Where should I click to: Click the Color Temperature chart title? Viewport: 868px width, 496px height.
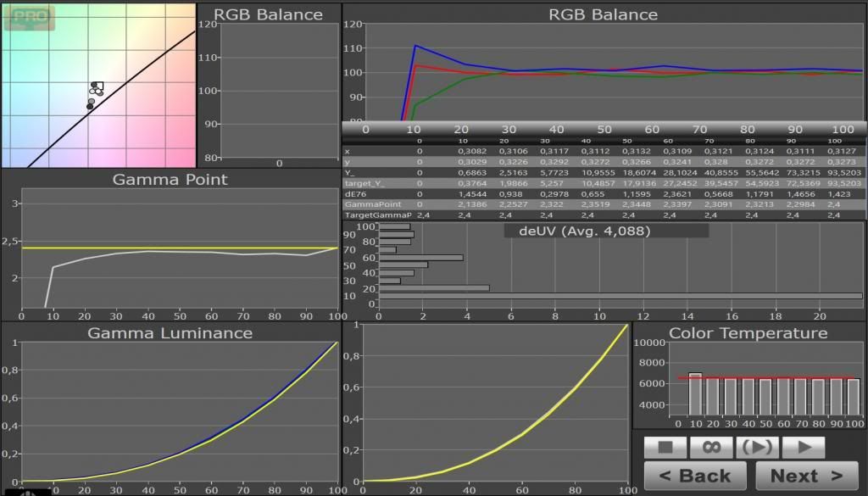(x=748, y=333)
